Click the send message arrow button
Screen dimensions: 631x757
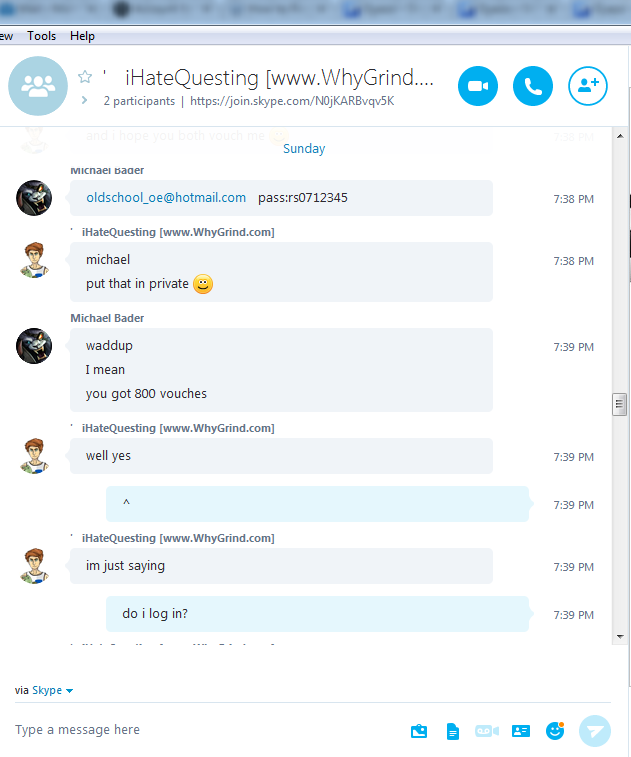pos(595,730)
